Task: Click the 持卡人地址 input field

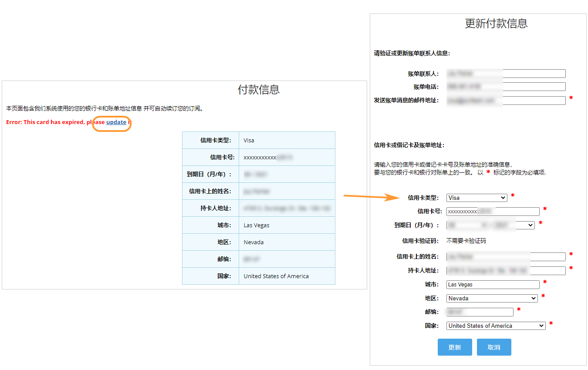Action: (506, 270)
